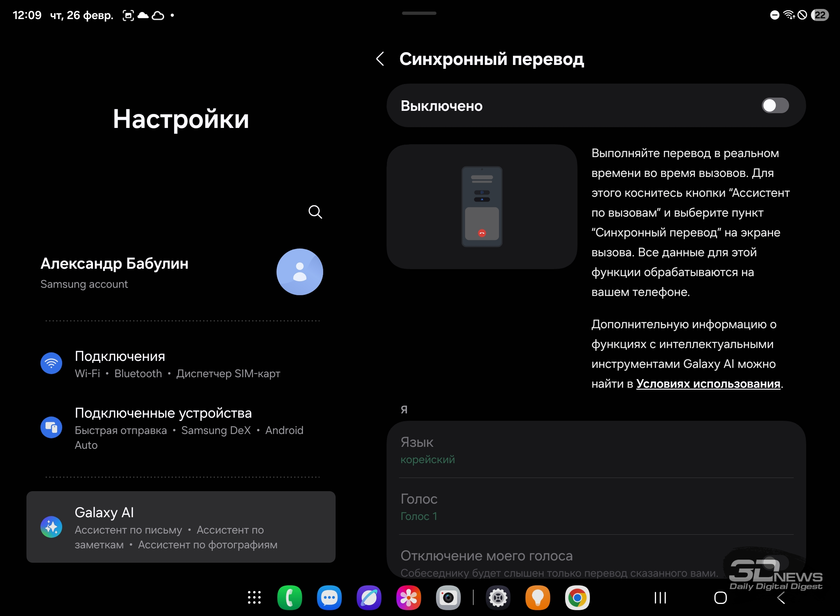Open Условиях использования link
This screenshot has height=616, width=840.
pos(708,384)
